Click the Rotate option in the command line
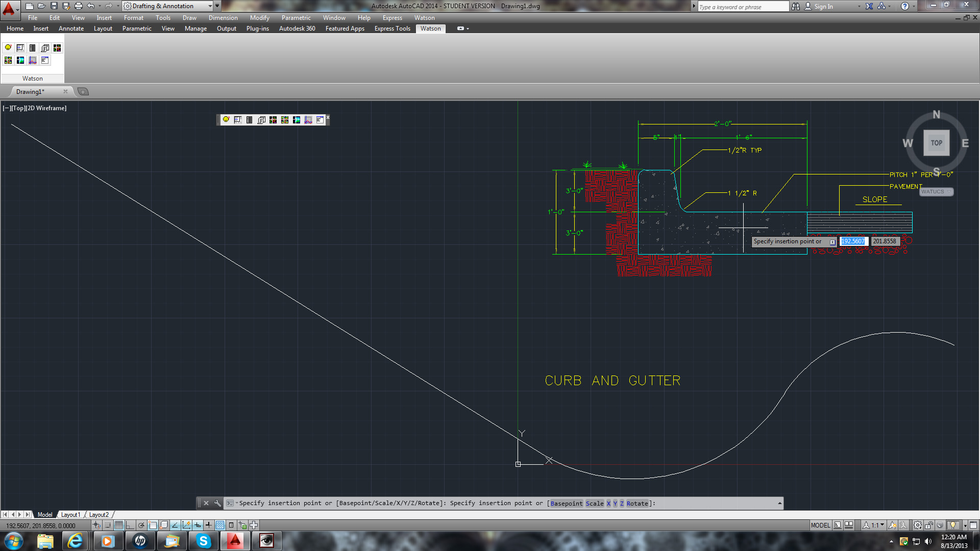The width and height of the screenshot is (980, 551). click(x=637, y=504)
